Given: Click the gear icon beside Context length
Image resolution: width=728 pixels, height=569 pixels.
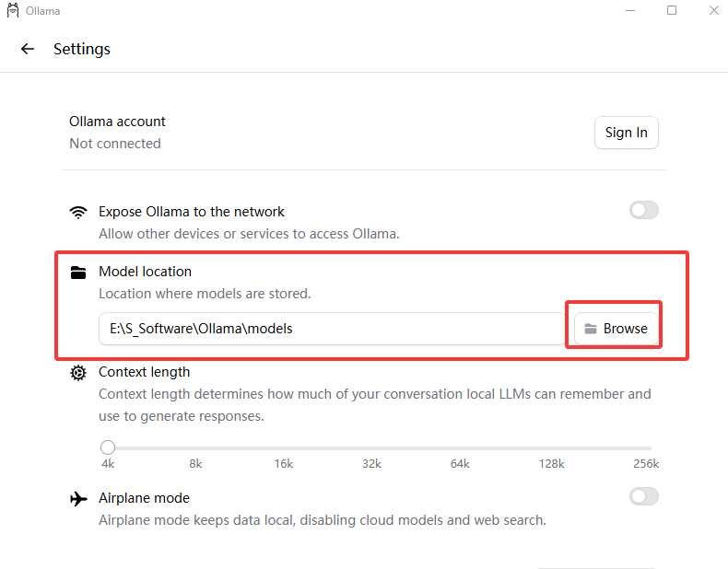Looking at the screenshot, I should (78, 372).
